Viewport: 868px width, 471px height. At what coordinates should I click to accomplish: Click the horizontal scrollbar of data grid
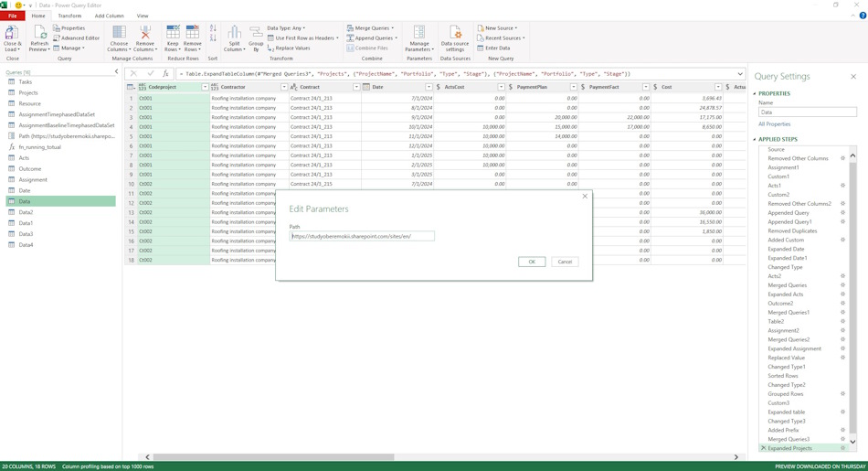[273, 457]
